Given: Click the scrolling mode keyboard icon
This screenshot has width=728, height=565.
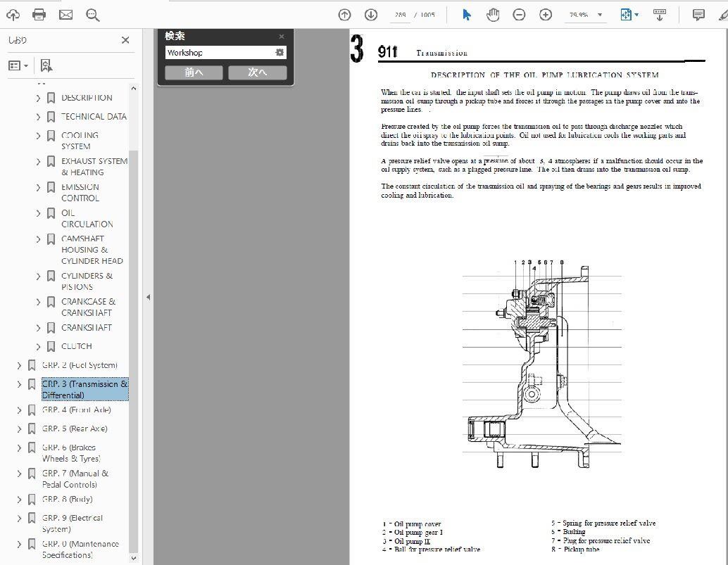Looking at the screenshot, I should point(659,15).
